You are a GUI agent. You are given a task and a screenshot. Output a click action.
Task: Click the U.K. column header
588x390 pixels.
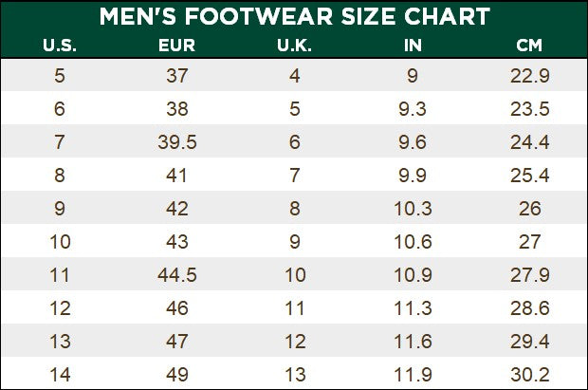pyautogui.click(x=294, y=46)
